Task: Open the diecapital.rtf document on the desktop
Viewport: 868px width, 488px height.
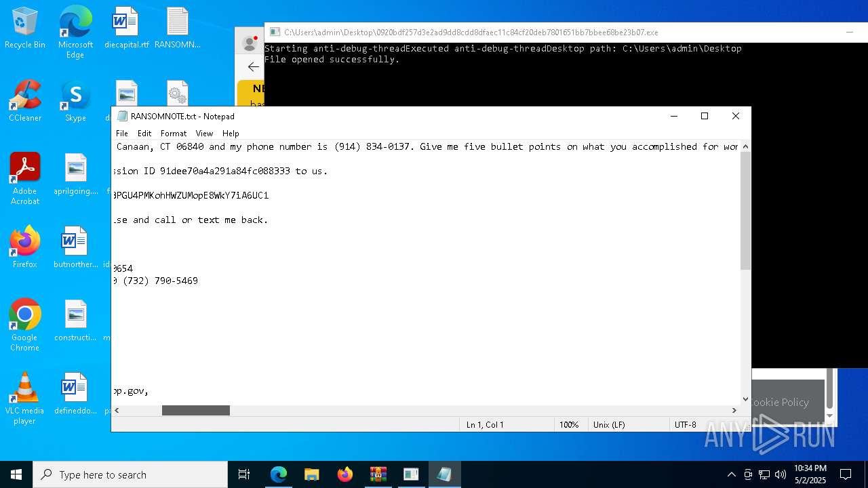Action: click(126, 28)
